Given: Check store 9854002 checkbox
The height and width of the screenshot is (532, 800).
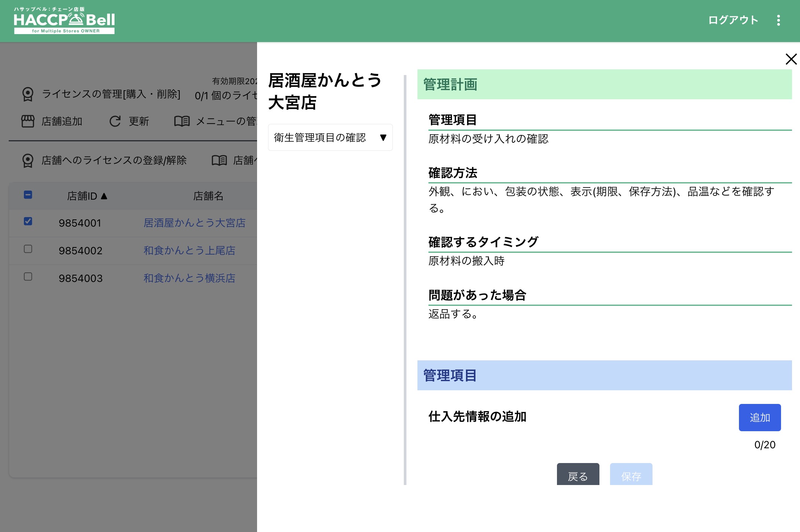Looking at the screenshot, I should pyautogui.click(x=28, y=249).
